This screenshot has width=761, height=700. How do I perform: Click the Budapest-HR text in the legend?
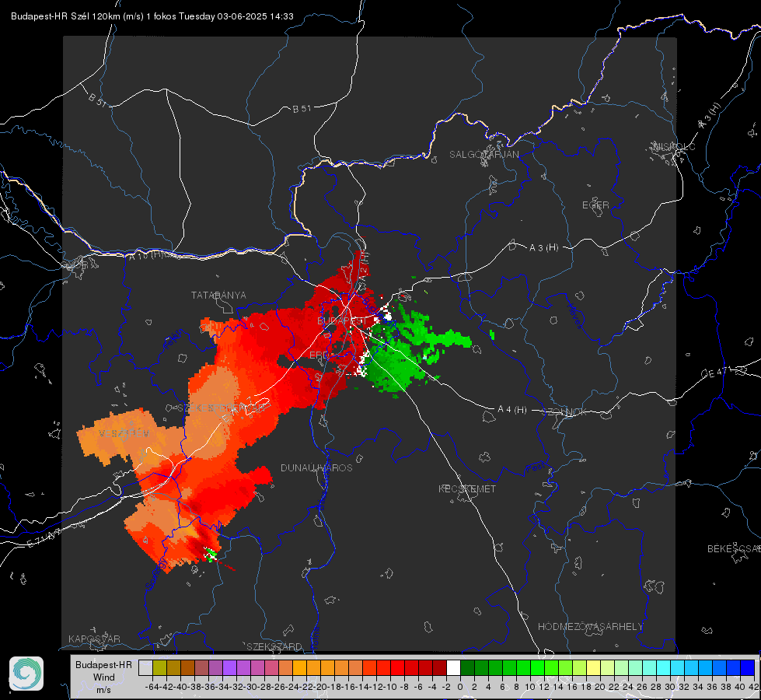pyautogui.click(x=103, y=665)
